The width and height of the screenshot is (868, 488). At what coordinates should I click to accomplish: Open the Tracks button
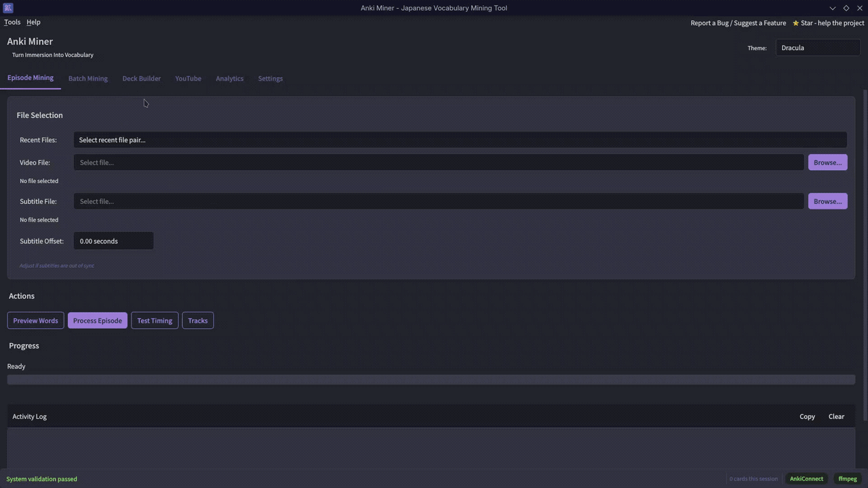[198, 321]
